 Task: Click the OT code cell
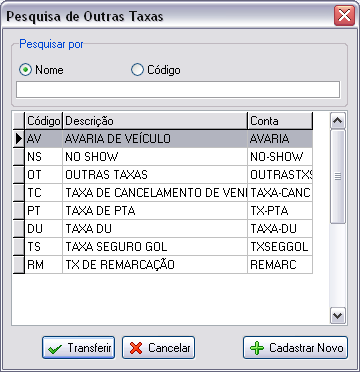pos(43,175)
